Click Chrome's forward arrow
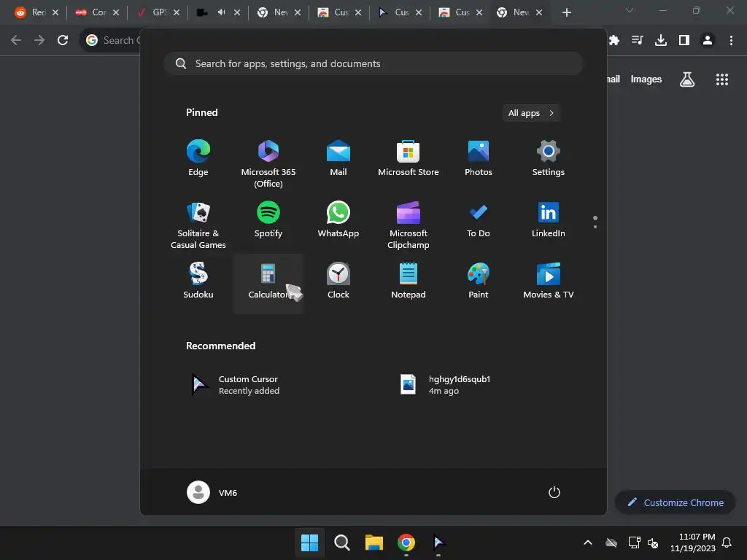The image size is (747, 560). coord(39,40)
